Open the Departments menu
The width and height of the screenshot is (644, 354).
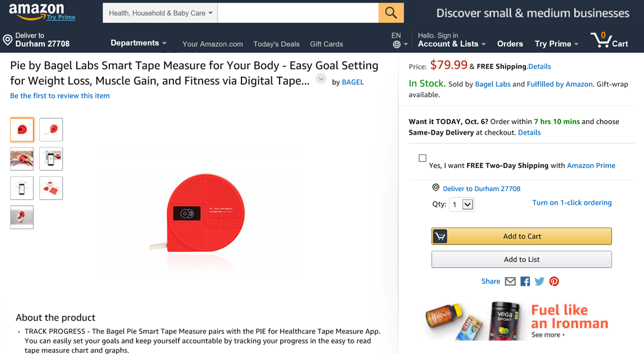pyautogui.click(x=138, y=43)
